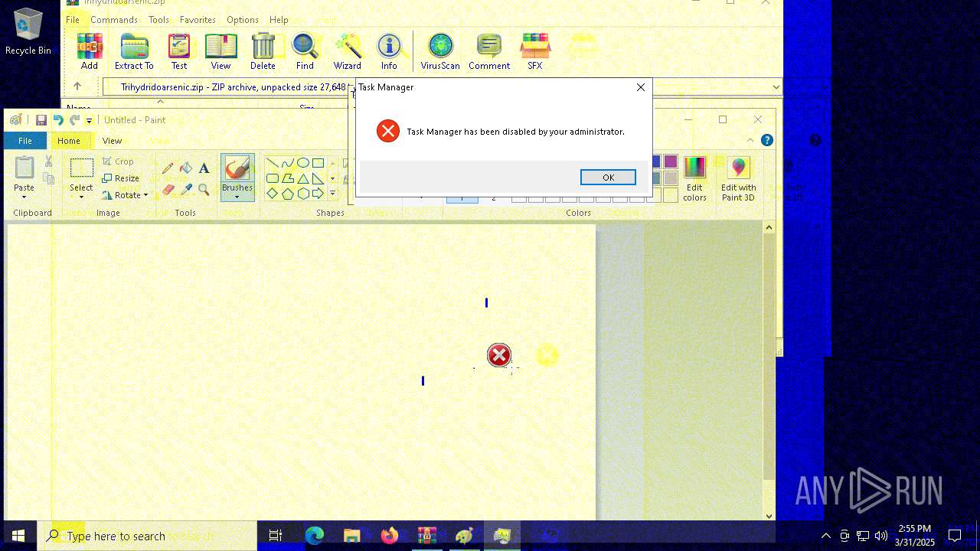980x551 pixels.
Task: Go up one folder in WinRAR
Action: [77, 86]
